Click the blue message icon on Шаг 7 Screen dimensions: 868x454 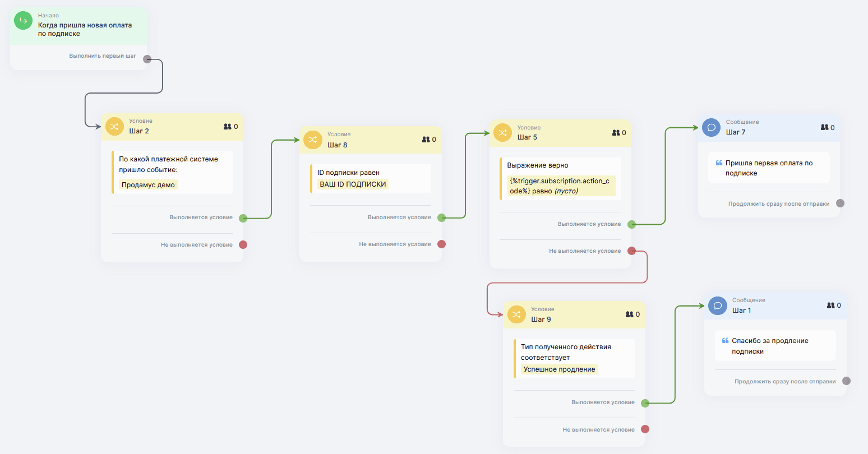point(711,127)
